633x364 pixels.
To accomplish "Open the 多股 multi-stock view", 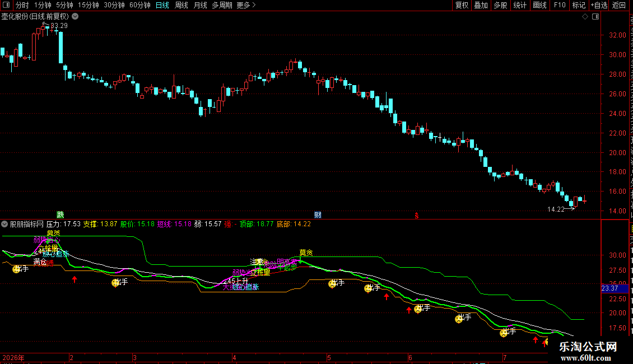I will (x=500, y=5).
